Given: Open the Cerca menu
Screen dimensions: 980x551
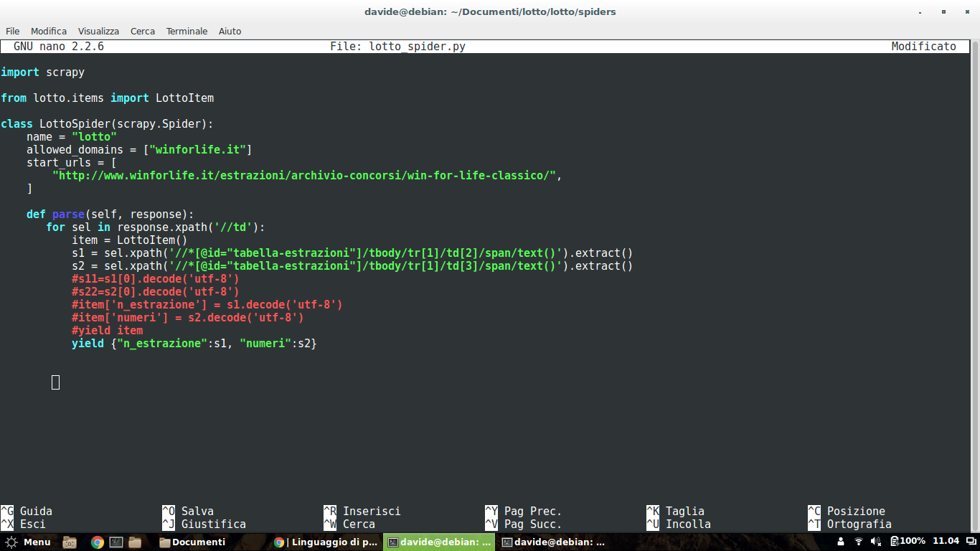Looking at the screenshot, I should (143, 31).
